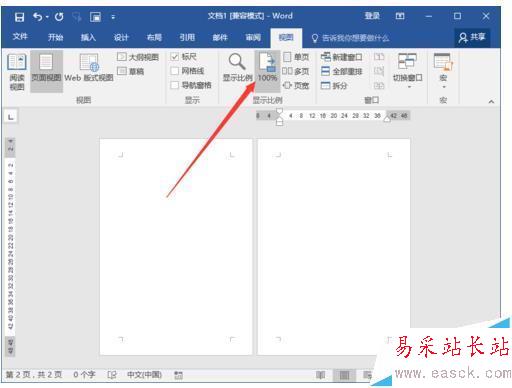
Task: Click the 0 个字 word count
Action: (x=84, y=375)
